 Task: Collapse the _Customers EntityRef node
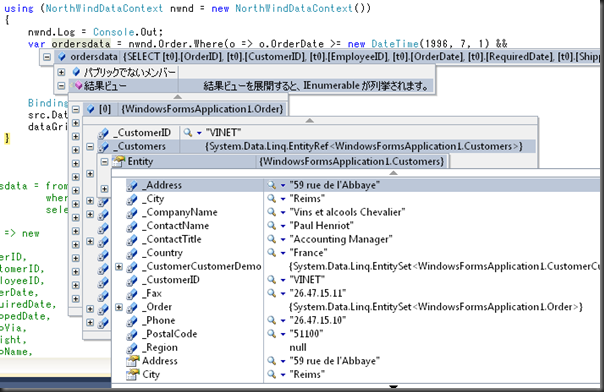[x=90, y=146]
